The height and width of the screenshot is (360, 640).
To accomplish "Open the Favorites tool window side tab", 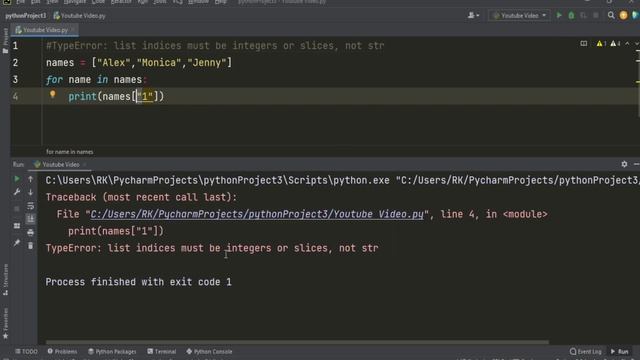I will pos(5,323).
